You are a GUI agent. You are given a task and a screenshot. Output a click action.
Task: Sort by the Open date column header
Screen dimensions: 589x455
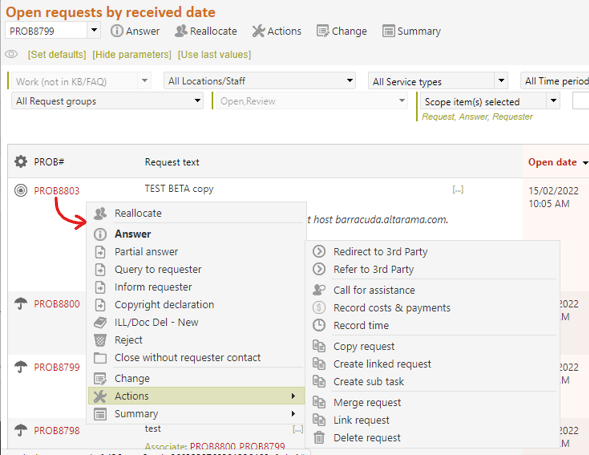(552, 162)
